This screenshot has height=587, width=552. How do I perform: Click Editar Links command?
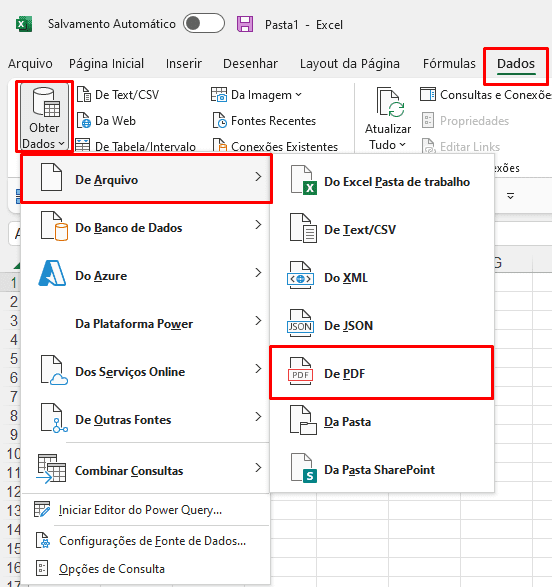[x=461, y=146]
